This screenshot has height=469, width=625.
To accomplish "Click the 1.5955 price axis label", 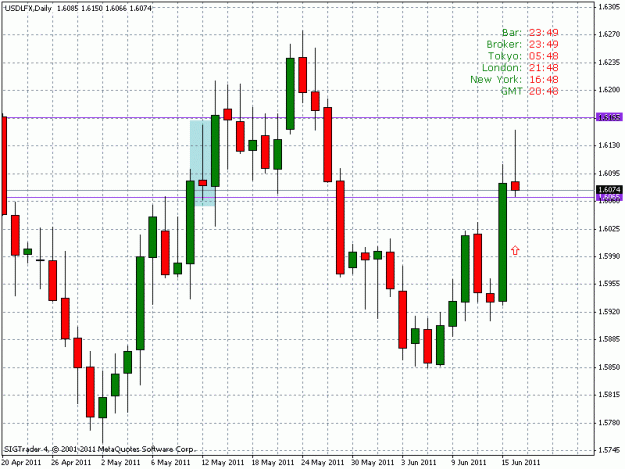I will 609,284.
